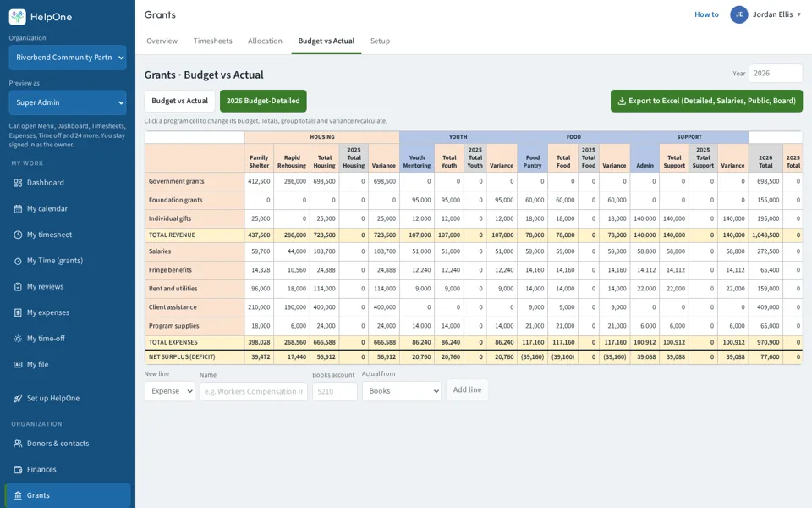Click Rent and utilities Family Shelter 96,000
This screenshot has height=508, width=812.
tap(259, 289)
